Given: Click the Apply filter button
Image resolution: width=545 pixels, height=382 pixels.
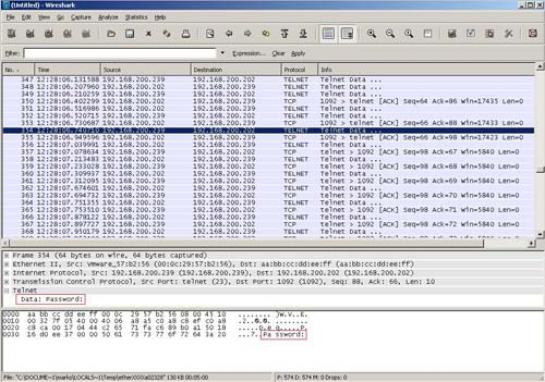Looking at the screenshot, I should point(298,53).
